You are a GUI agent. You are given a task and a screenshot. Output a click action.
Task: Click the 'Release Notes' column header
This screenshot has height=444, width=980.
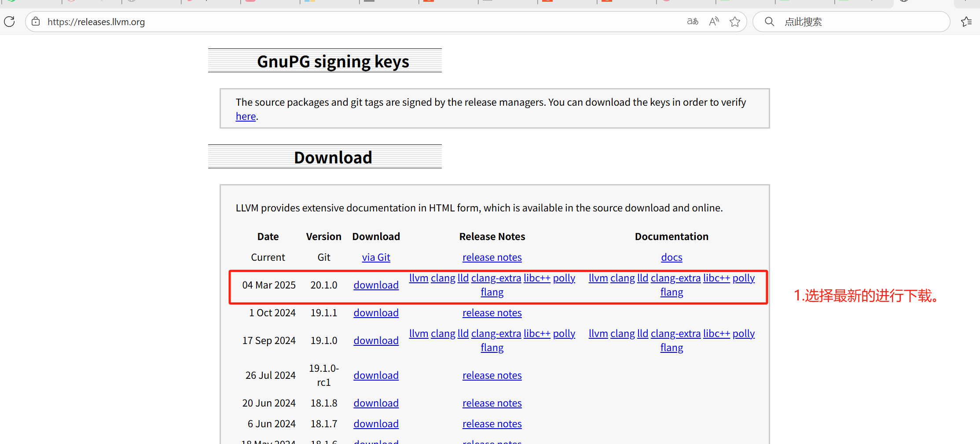tap(492, 237)
